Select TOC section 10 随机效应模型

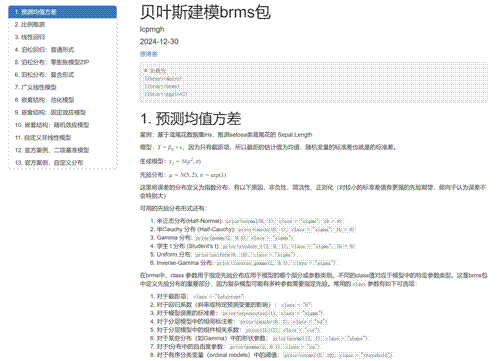point(62,125)
